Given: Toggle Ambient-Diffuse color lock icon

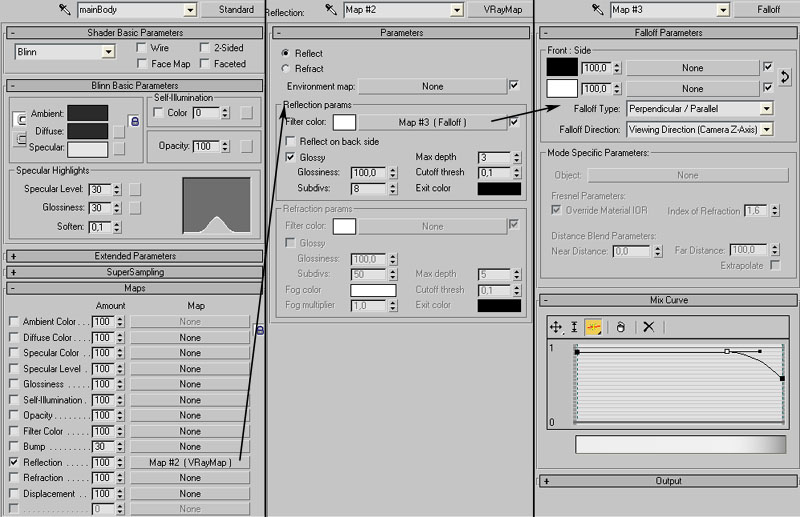Looking at the screenshot, I should click(x=135, y=121).
